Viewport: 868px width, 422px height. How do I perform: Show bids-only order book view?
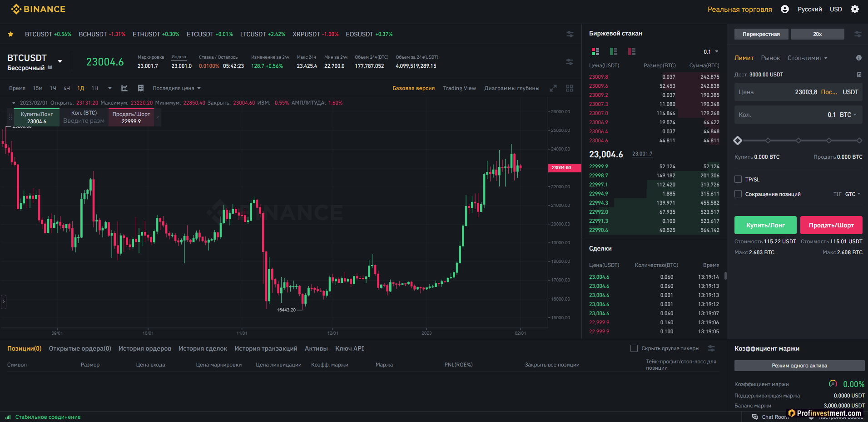(614, 51)
